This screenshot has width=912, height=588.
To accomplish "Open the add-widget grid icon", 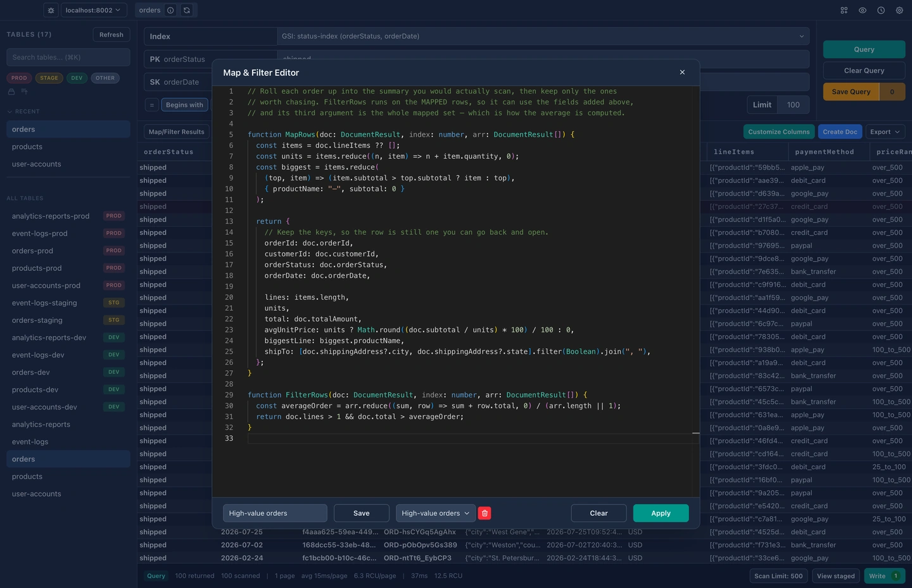I will (844, 10).
